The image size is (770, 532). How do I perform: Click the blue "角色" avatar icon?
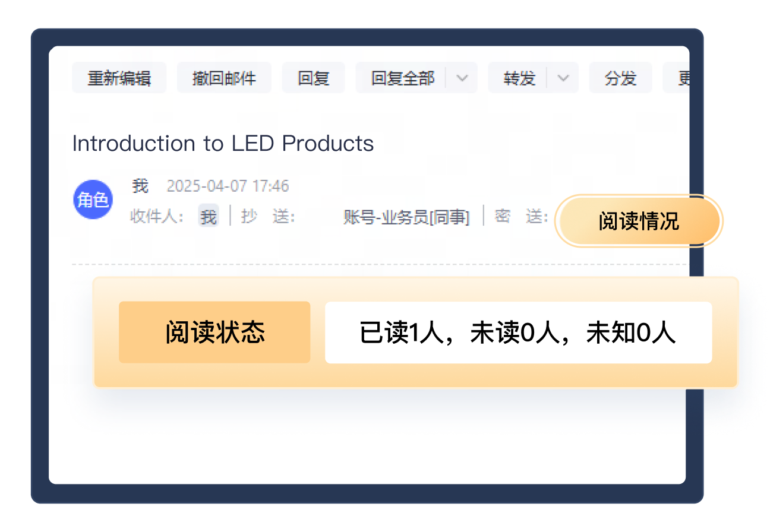(x=93, y=200)
